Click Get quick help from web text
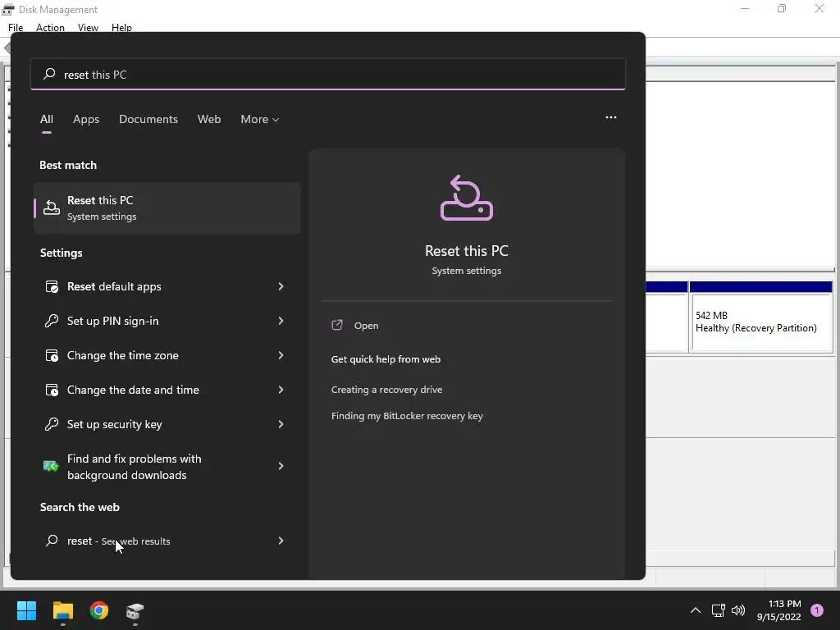 coord(386,359)
